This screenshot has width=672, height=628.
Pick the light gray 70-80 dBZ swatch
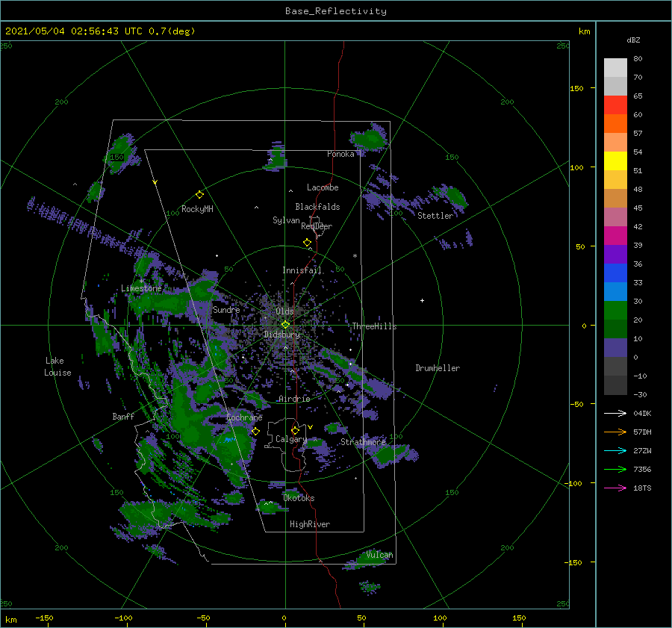click(615, 67)
